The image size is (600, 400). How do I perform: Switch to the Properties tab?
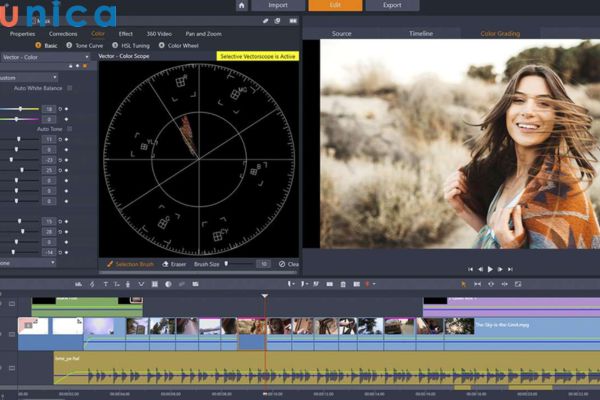coord(22,34)
